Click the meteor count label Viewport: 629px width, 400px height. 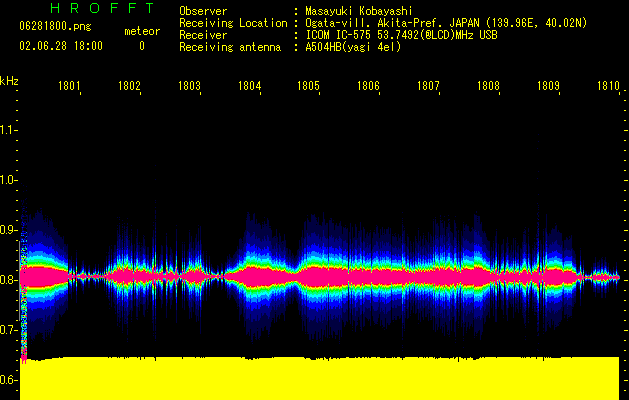point(142,31)
